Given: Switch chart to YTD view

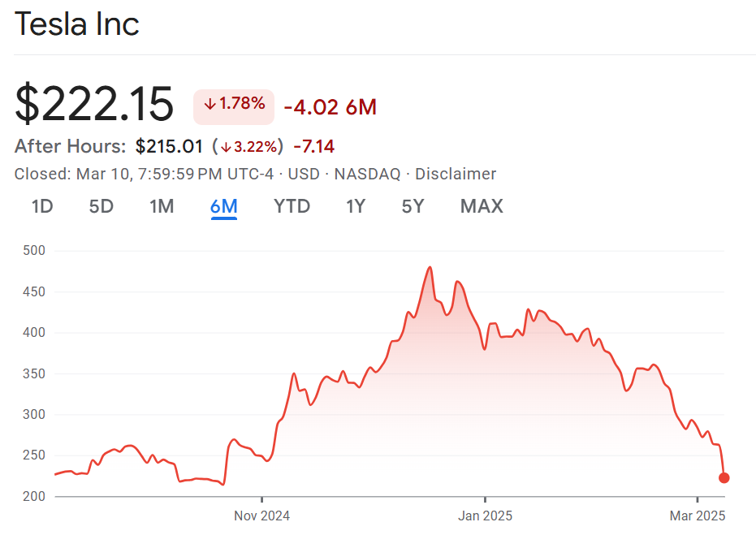Looking at the screenshot, I should click(292, 206).
